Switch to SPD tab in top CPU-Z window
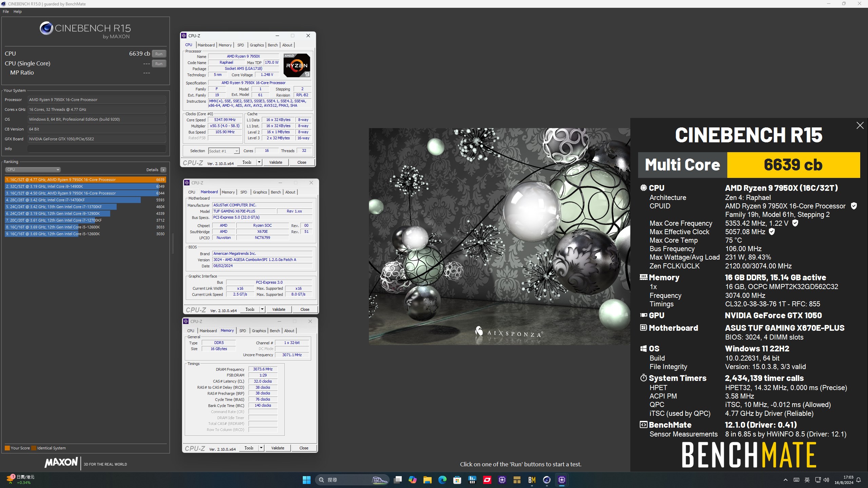 click(240, 45)
